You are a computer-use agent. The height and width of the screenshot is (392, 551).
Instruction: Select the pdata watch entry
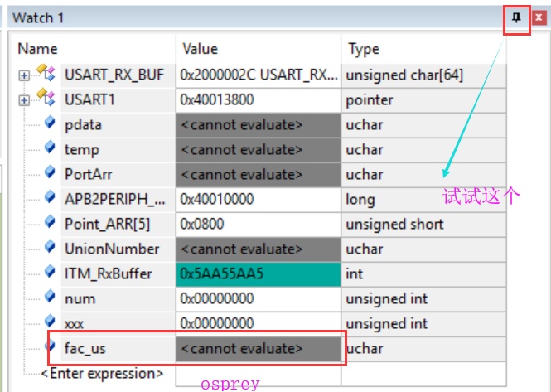click(x=118, y=125)
